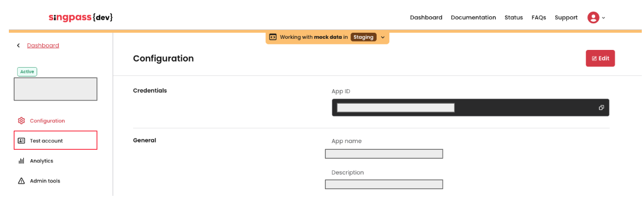Screen dimensions: 644x203
Task: Click the App ID value field
Action: [x=470, y=108]
